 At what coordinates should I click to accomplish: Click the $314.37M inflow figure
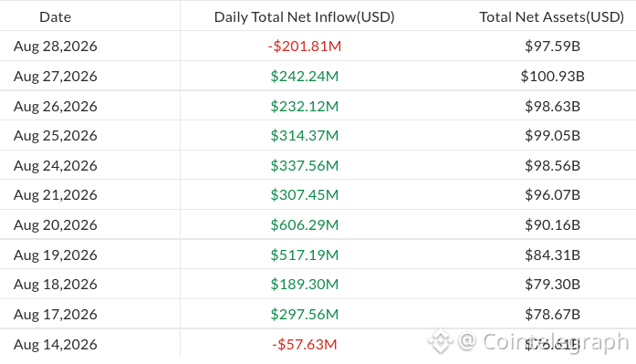(304, 135)
